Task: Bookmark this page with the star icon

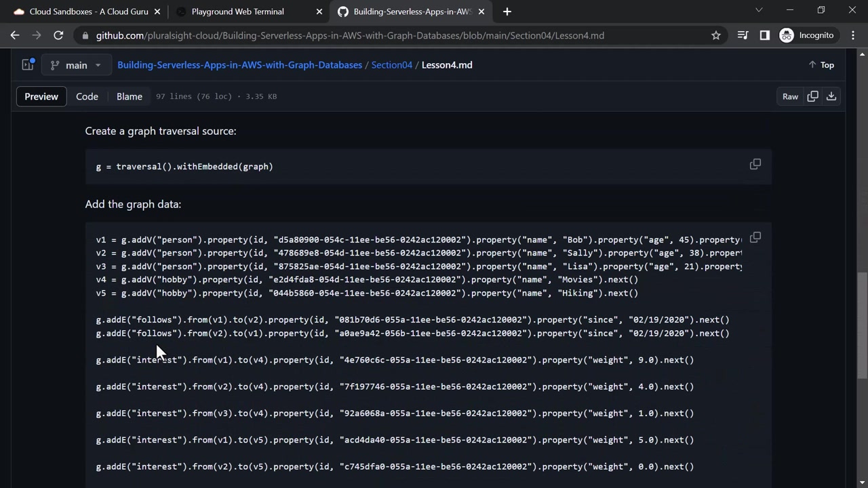Action: [x=716, y=35]
